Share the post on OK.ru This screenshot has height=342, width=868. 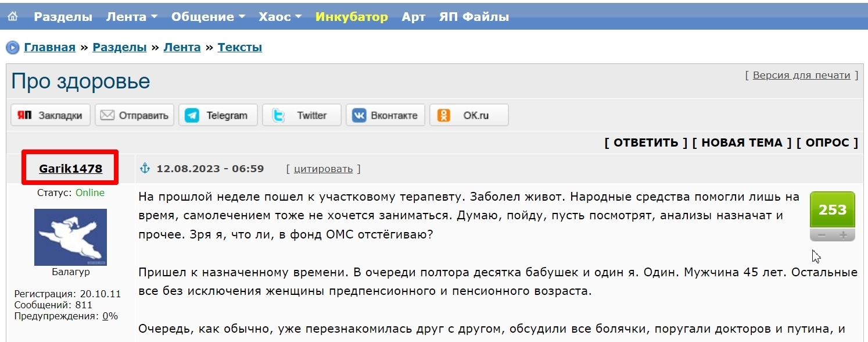pos(469,115)
